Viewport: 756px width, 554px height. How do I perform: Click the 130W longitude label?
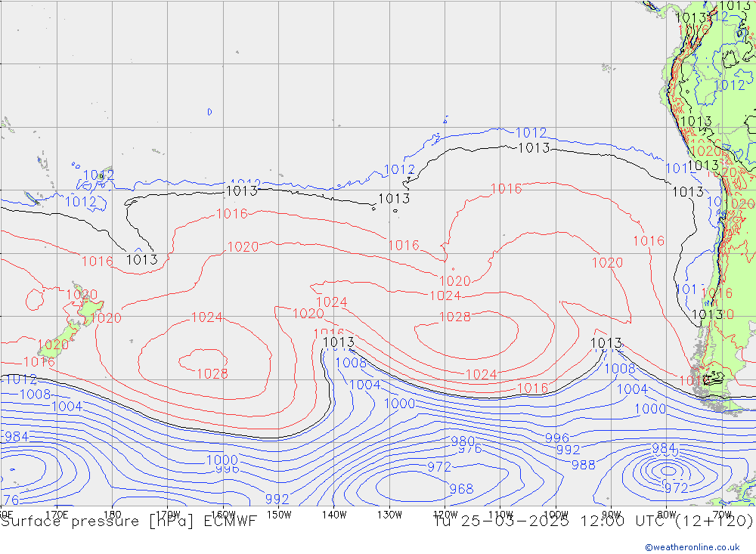pyautogui.click(x=389, y=515)
